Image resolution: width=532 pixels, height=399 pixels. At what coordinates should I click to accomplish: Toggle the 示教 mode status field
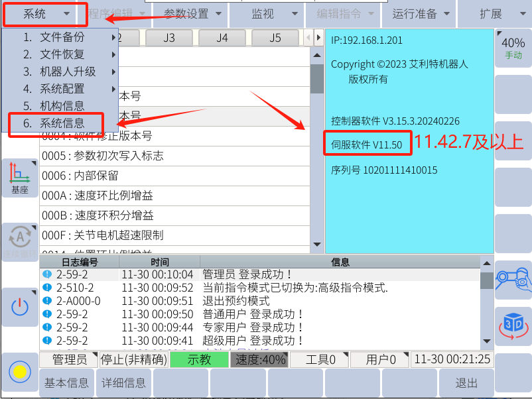198,359
